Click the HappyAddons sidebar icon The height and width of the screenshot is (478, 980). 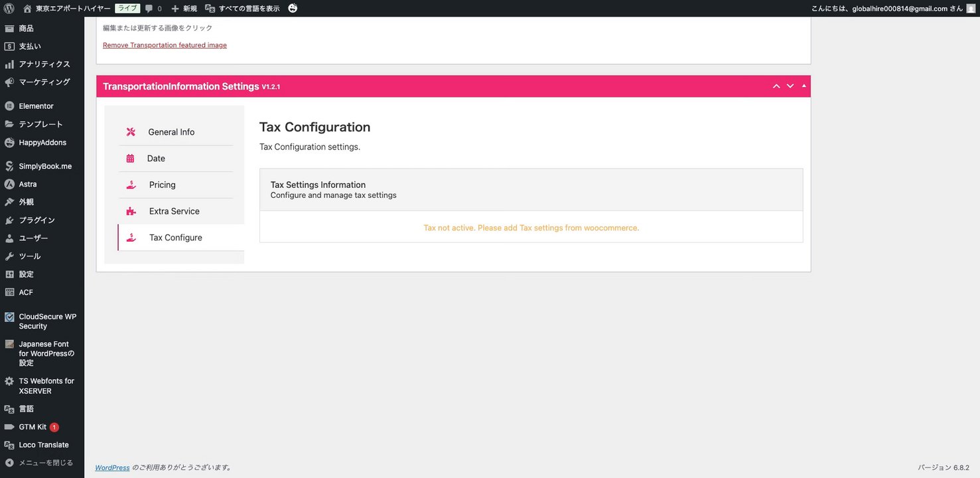(x=9, y=143)
